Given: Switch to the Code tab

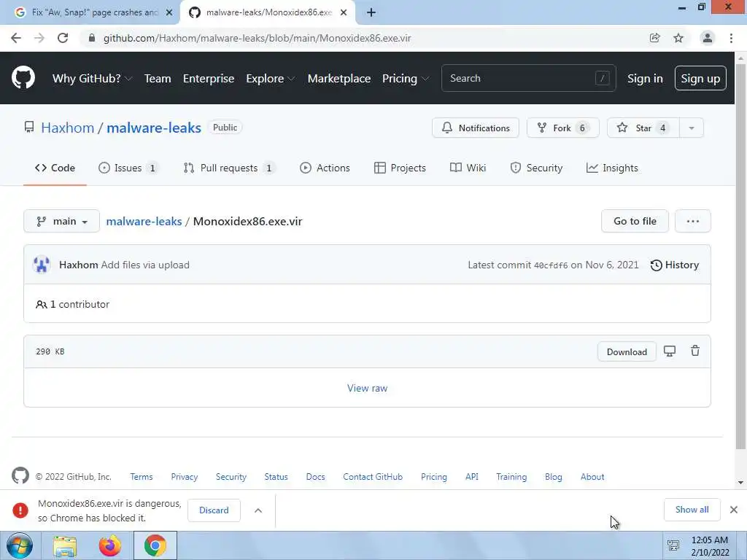Looking at the screenshot, I should click(x=55, y=168).
